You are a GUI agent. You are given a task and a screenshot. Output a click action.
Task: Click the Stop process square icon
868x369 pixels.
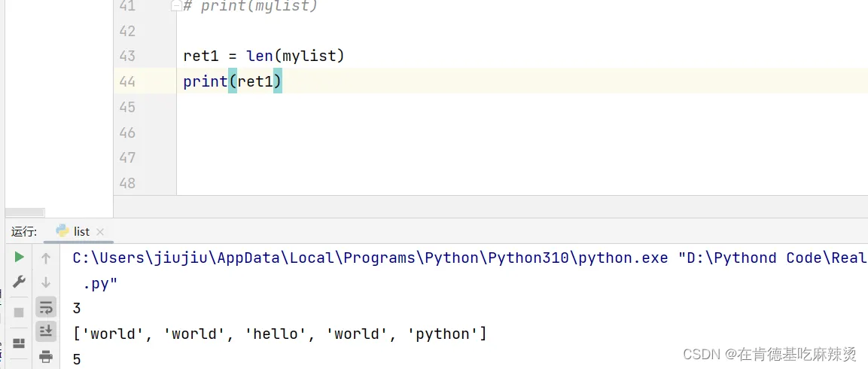pyautogui.click(x=20, y=311)
